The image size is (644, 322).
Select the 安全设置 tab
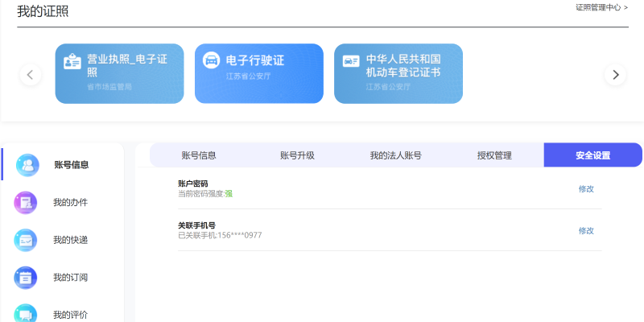[592, 155]
